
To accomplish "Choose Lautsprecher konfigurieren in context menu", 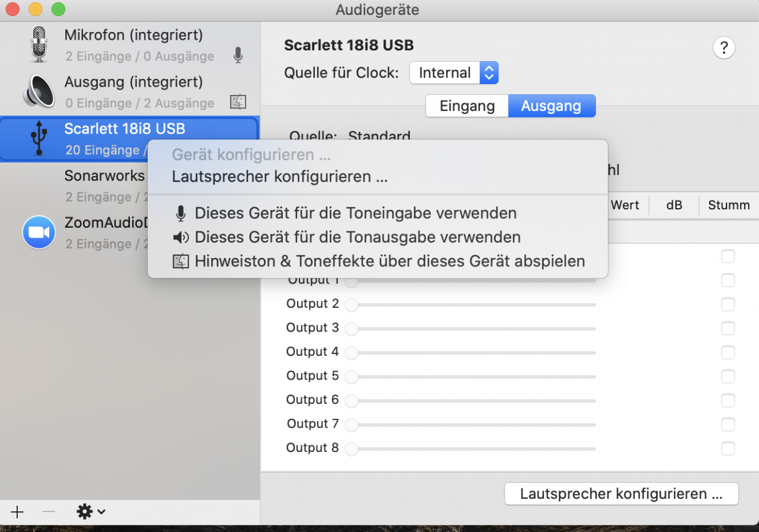I will (378, 177).
